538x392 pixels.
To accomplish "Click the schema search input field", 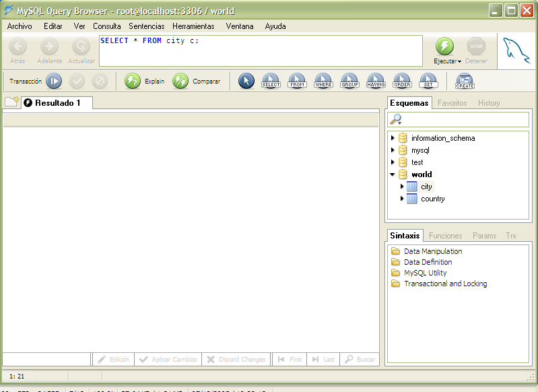I will point(466,119).
